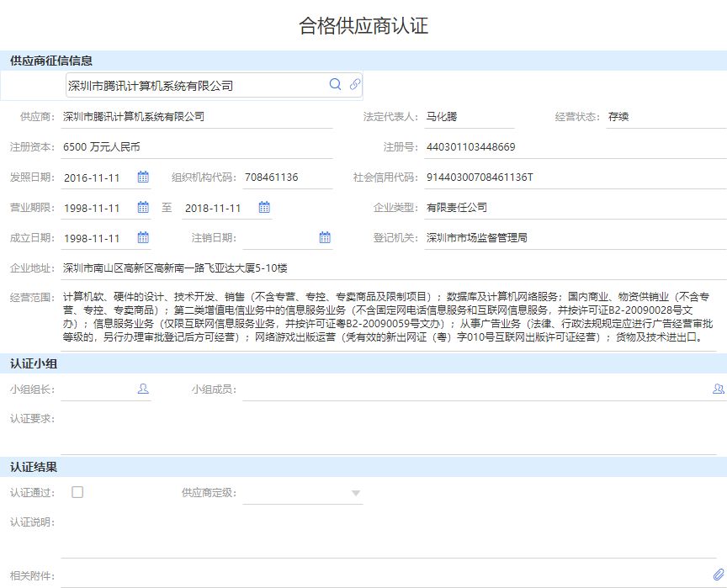Screen dimensions: 727x588
Task: Edit the 企业类型 field 有限责任公司
Action: coord(576,208)
